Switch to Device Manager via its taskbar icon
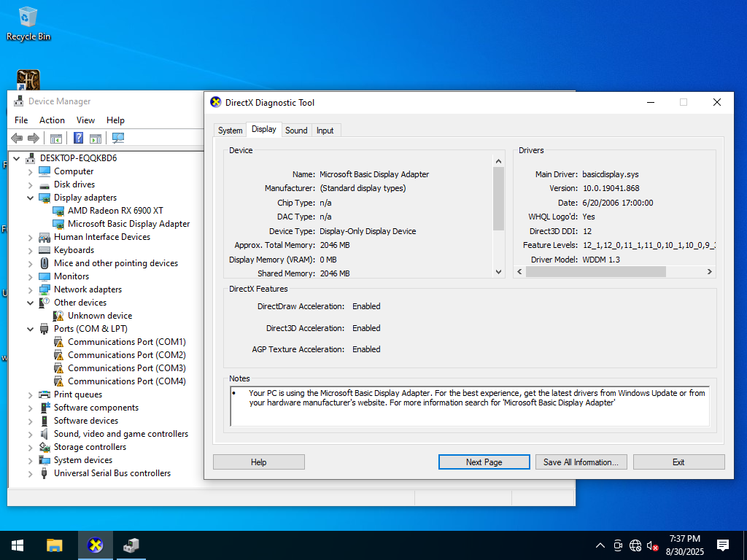The height and width of the screenshot is (560, 747). [x=131, y=545]
